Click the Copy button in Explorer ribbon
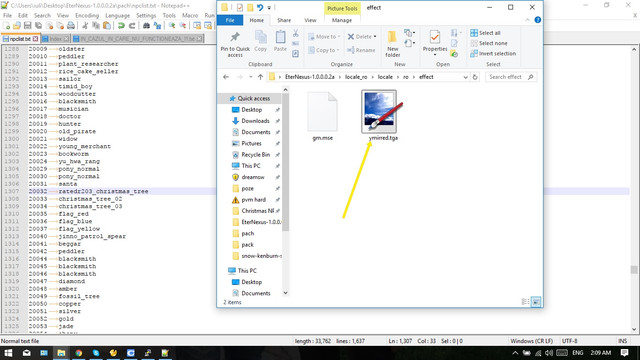This screenshot has height=360, width=640. pyautogui.click(x=260, y=41)
